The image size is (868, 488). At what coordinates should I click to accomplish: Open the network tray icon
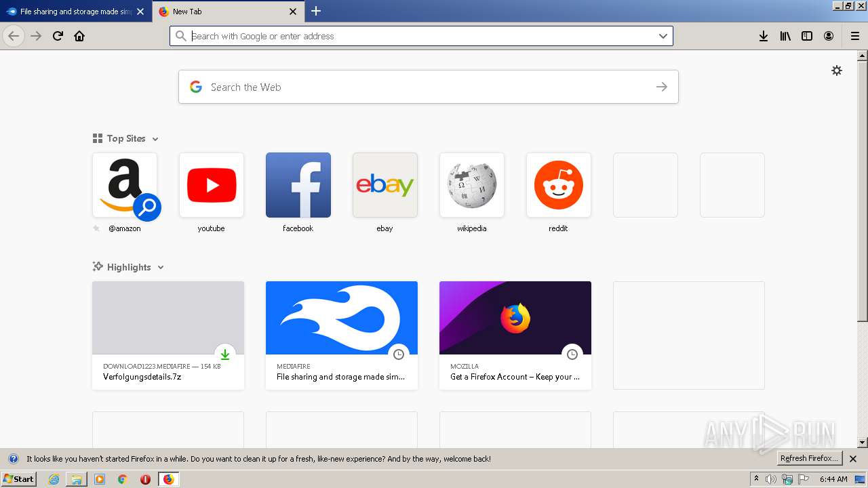click(x=787, y=479)
